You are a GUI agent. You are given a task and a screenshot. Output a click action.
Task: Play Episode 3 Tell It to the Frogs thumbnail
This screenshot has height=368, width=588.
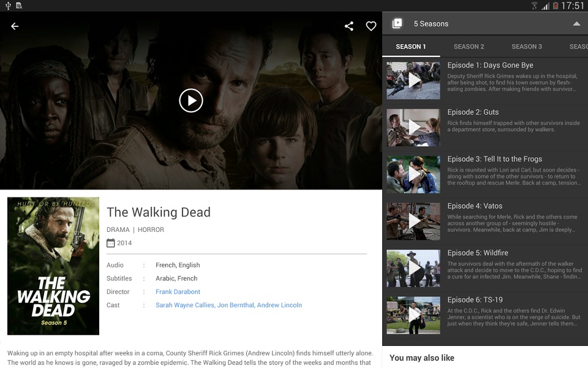pos(413,175)
